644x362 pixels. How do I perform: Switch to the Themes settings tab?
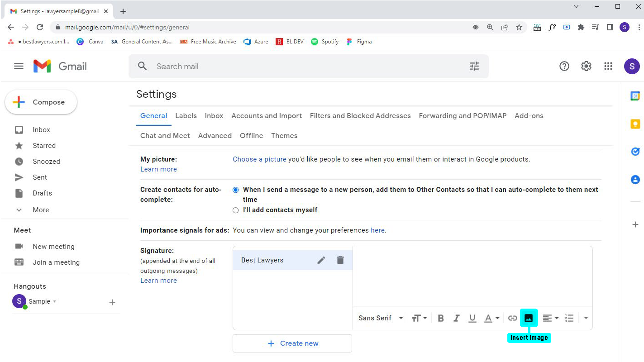coord(284,135)
